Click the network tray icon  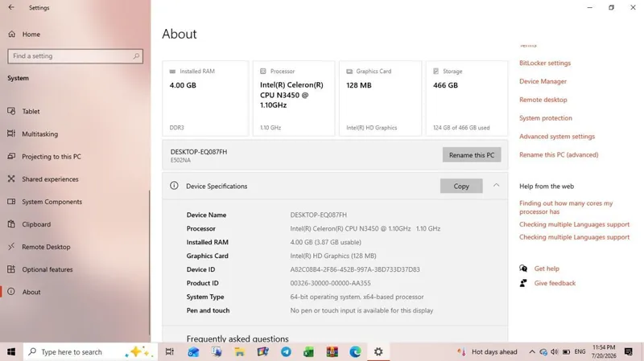tap(543, 351)
